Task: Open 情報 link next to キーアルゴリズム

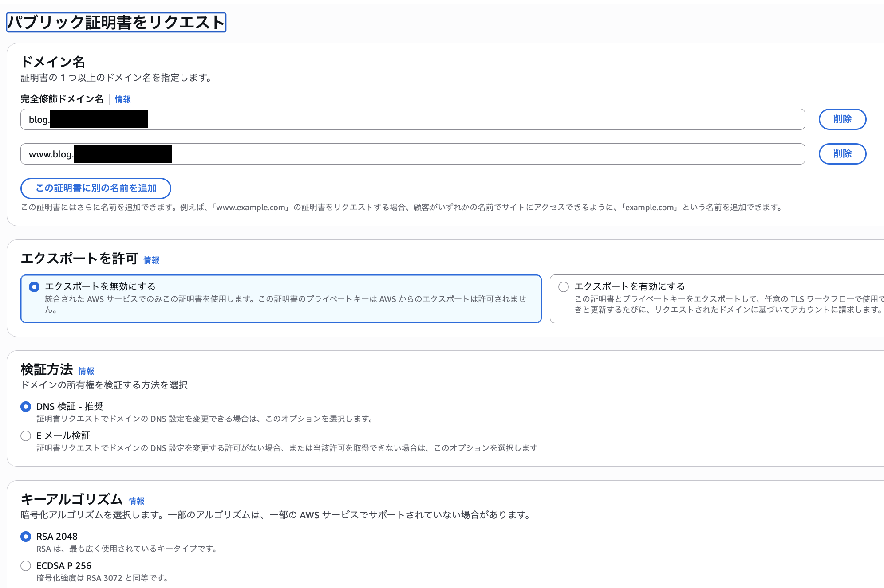Action: pos(136,501)
